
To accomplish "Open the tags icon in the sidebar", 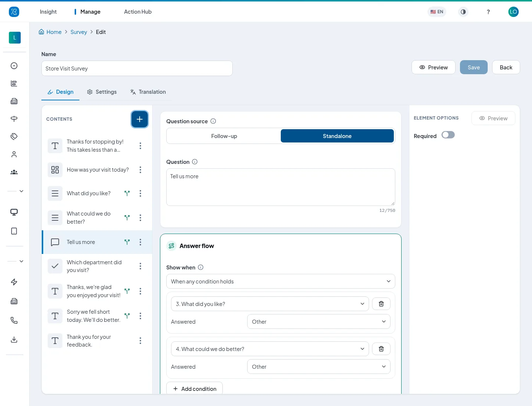I will (14, 137).
